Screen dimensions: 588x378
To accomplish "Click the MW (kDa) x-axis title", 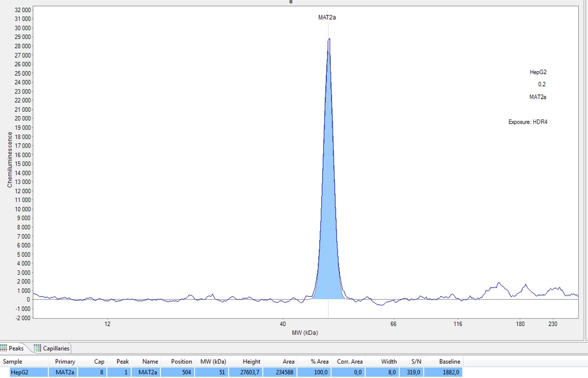I will tap(305, 333).
